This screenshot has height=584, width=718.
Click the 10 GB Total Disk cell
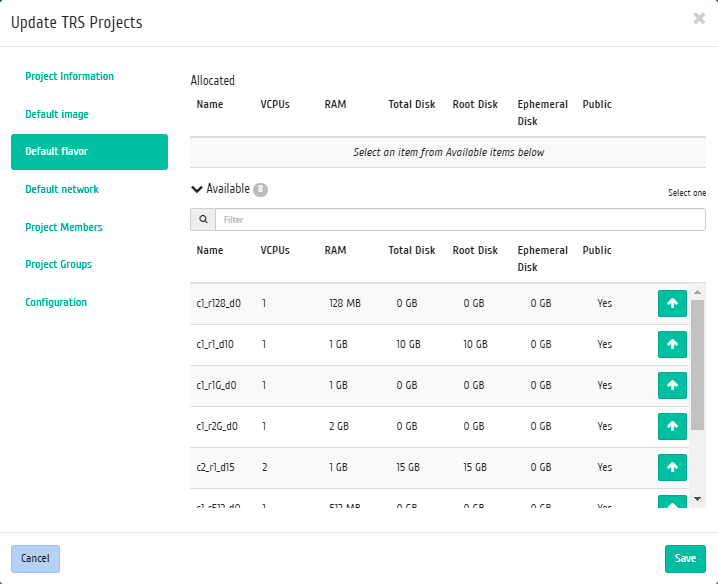click(408, 344)
